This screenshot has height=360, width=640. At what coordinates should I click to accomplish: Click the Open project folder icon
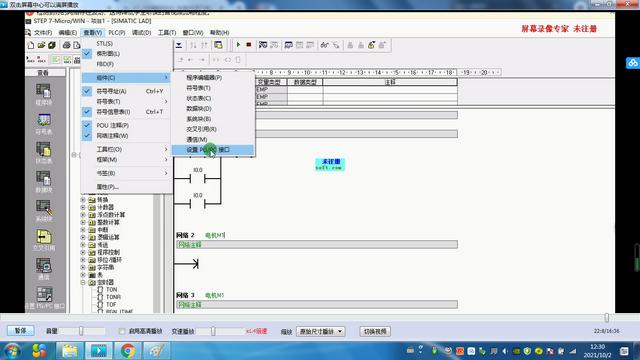41,45
